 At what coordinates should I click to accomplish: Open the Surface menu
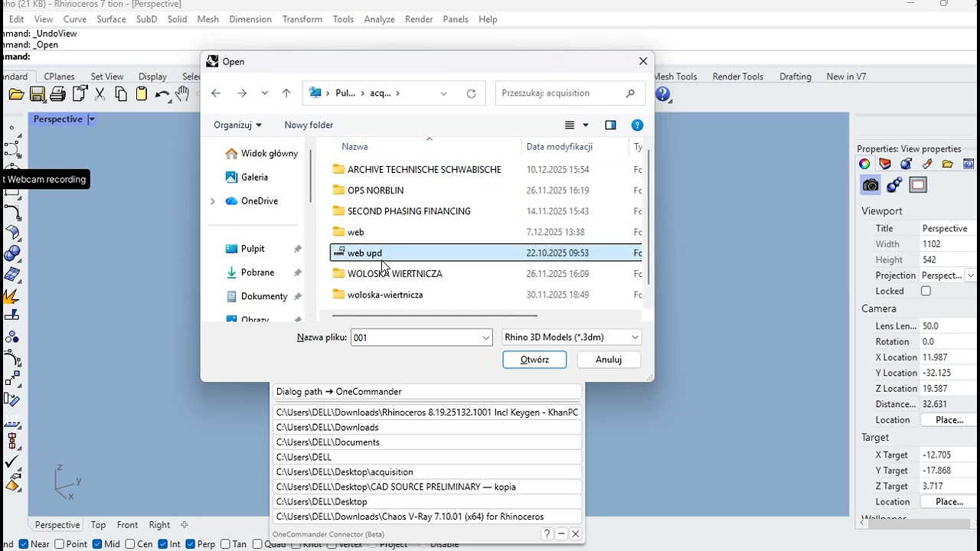coord(111,19)
